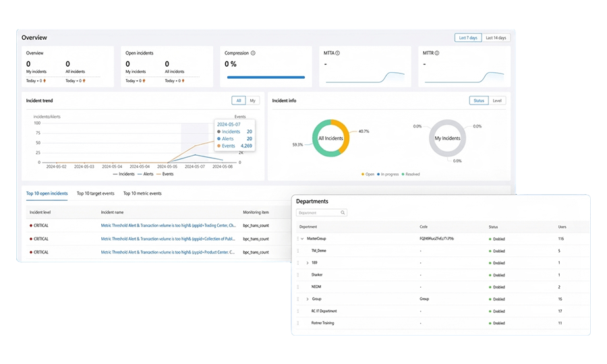Click the Code column header

tap(424, 226)
